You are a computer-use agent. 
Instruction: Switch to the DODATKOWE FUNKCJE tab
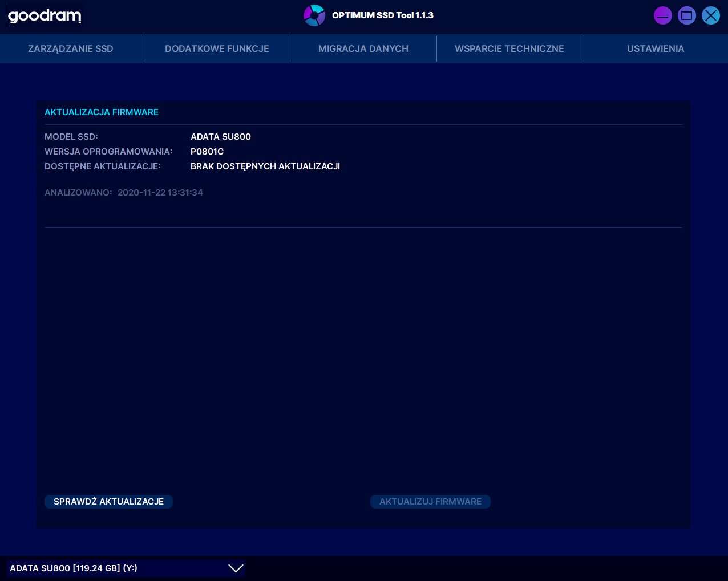point(217,48)
